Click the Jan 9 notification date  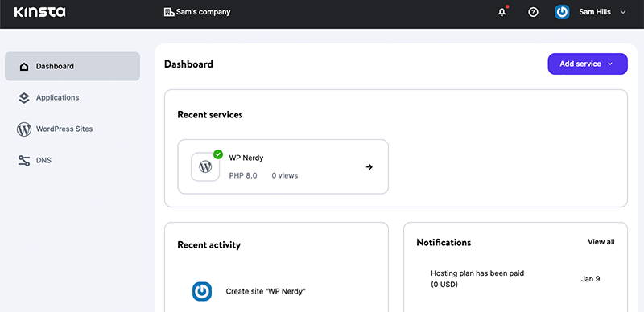[x=590, y=279]
